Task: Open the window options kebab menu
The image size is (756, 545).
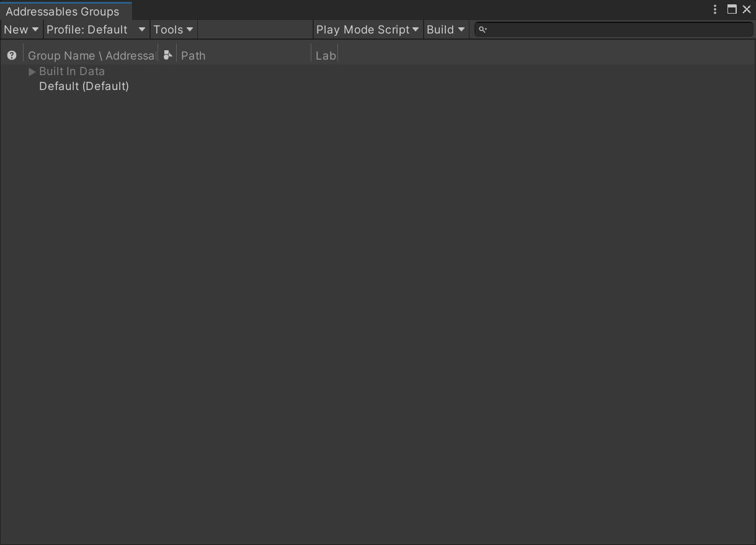Action: tap(715, 9)
